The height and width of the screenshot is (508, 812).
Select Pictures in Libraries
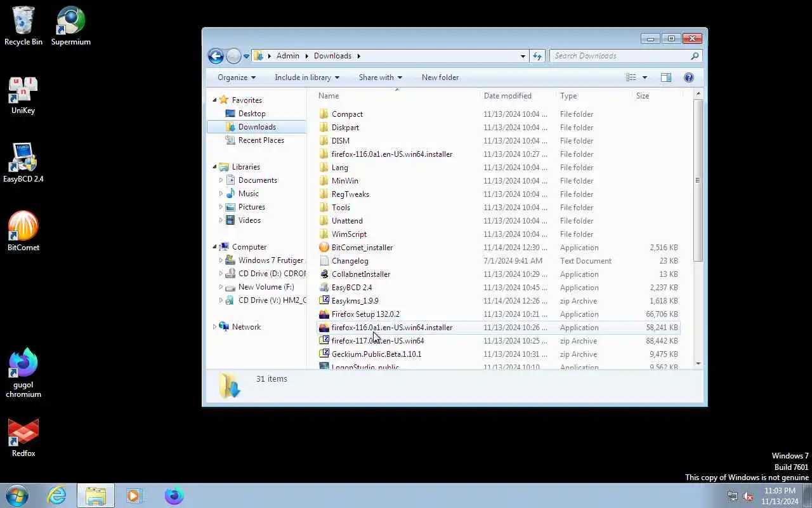(252, 207)
